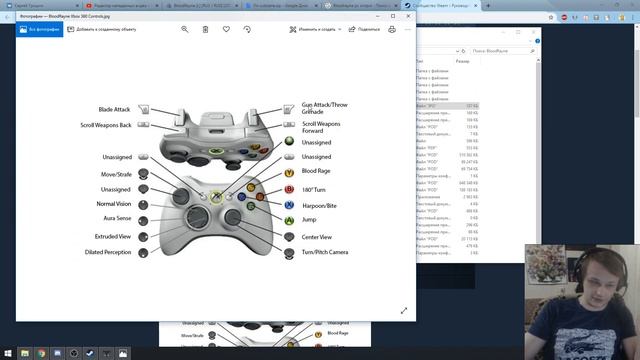Print the photo using the printer icon

(392, 29)
